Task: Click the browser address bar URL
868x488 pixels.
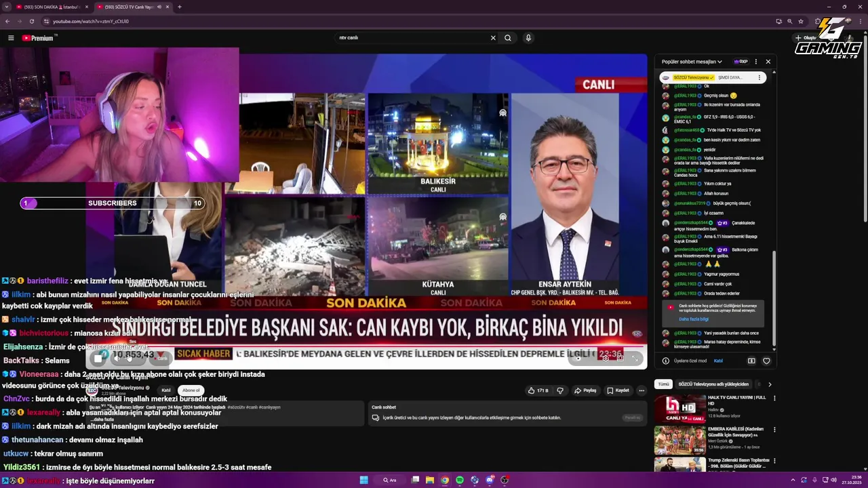Action: [91, 21]
